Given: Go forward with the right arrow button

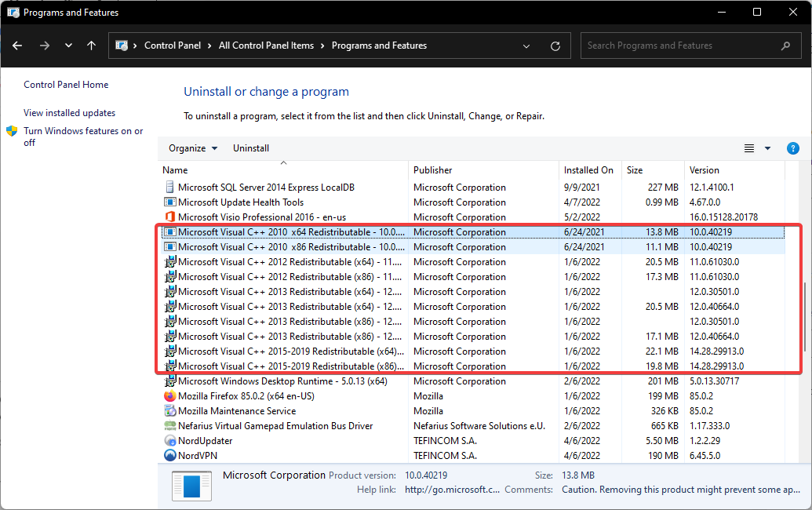Looking at the screenshot, I should (45, 46).
